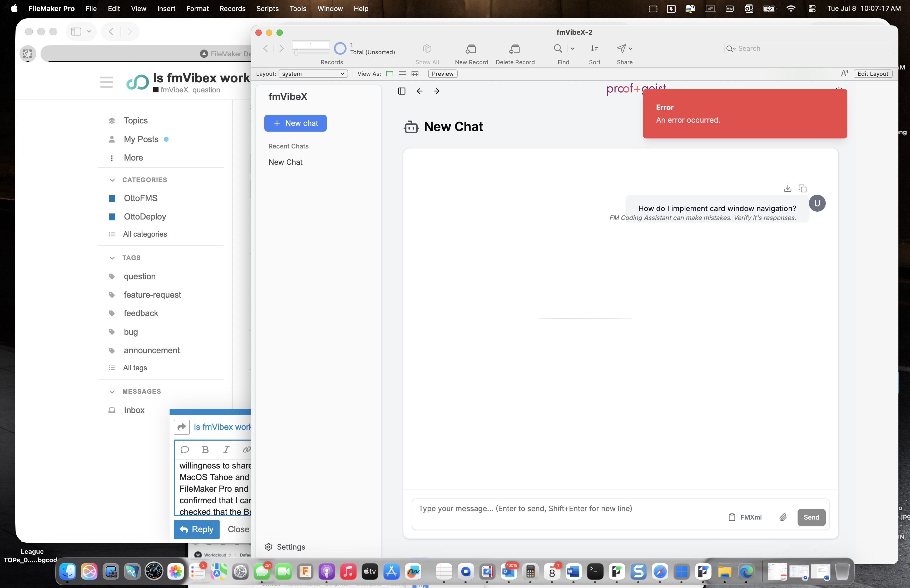The width and height of the screenshot is (910, 588).
Task: Click the blue OttoDeploy category swatch
Action: point(112,217)
